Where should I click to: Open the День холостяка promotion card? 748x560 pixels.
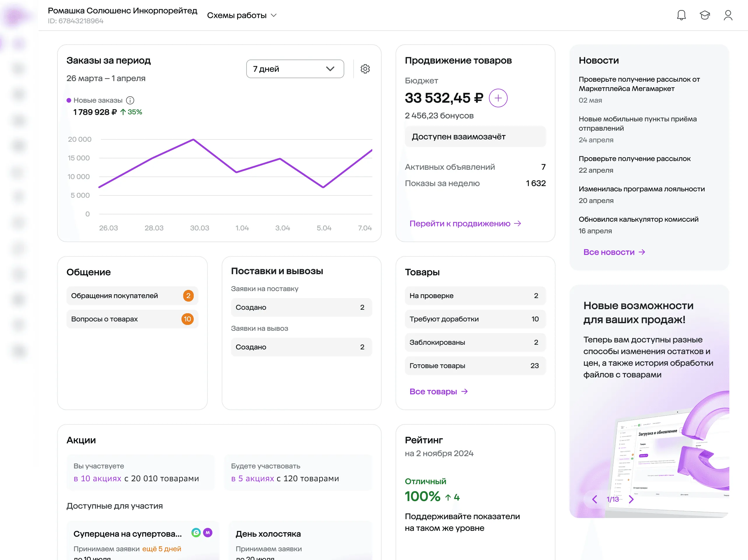300,540
